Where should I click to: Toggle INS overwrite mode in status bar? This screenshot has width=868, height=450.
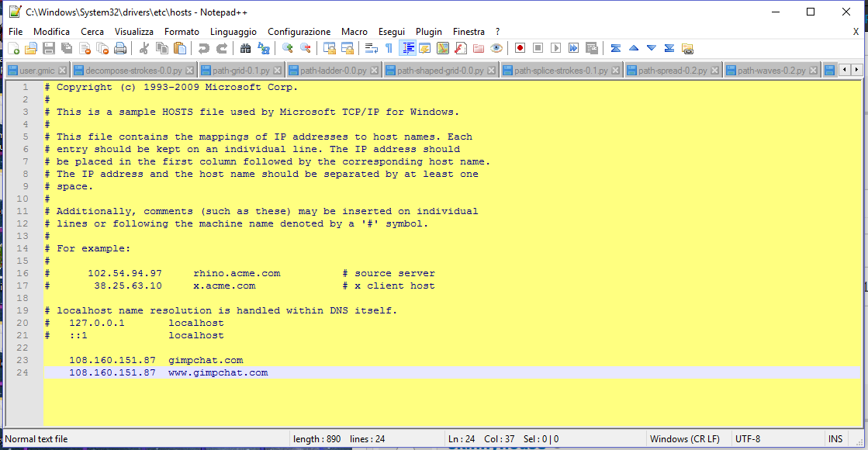coord(835,439)
